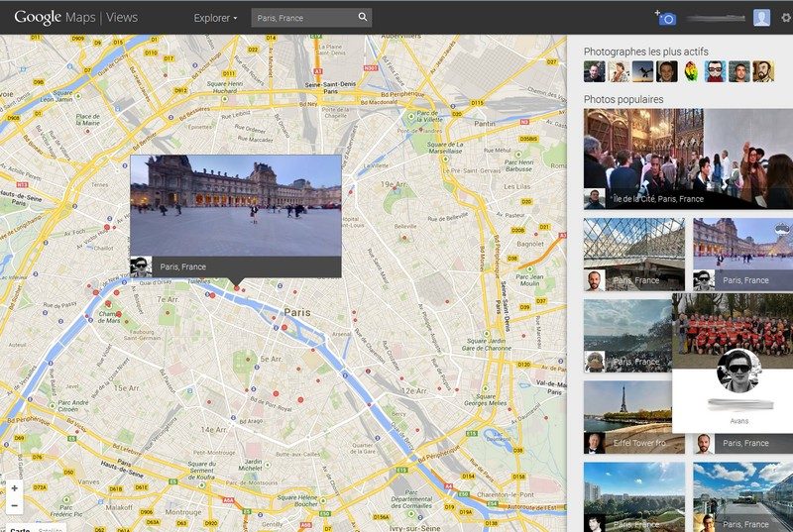Click the magnifying glass search icon
The width and height of the screenshot is (793, 532).
click(363, 17)
